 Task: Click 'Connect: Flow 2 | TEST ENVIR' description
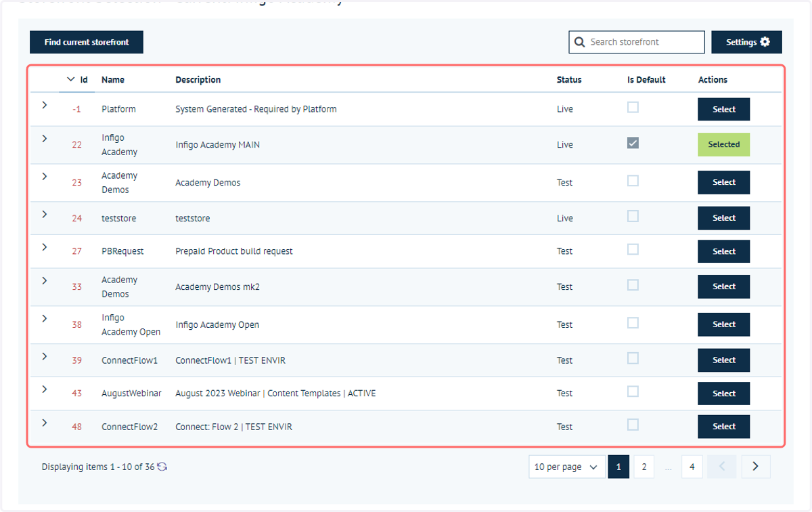(x=234, y=427)
